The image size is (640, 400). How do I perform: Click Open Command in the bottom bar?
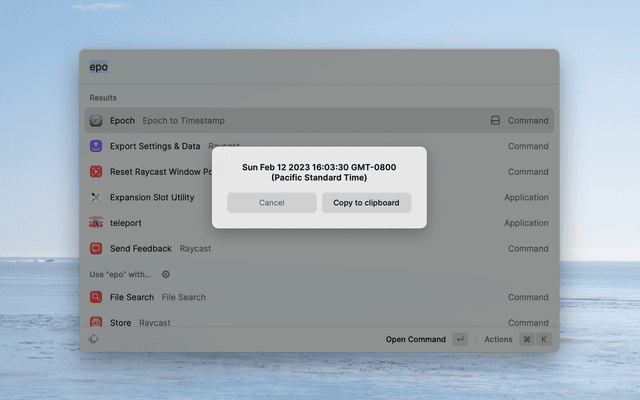416,339
